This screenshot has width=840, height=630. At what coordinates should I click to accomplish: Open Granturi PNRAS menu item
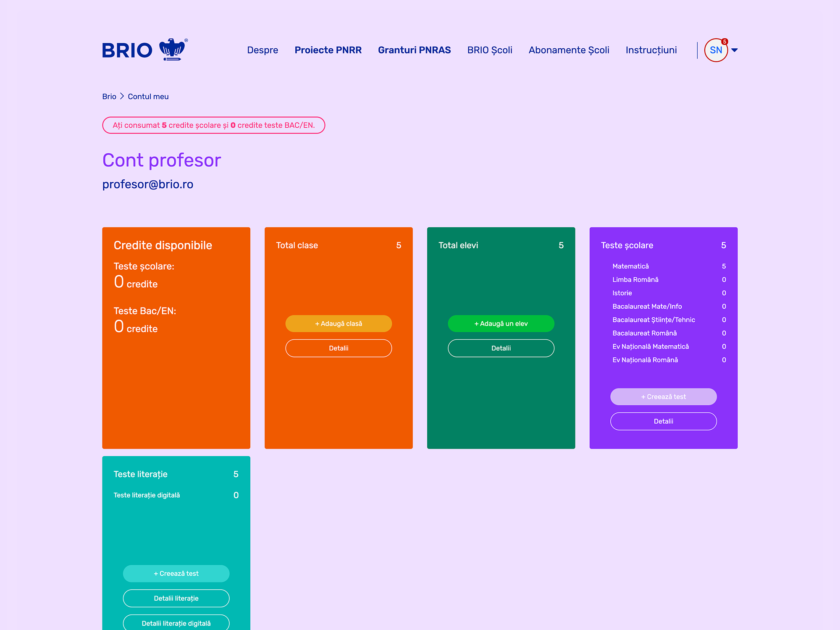click(x=414, y=50)
